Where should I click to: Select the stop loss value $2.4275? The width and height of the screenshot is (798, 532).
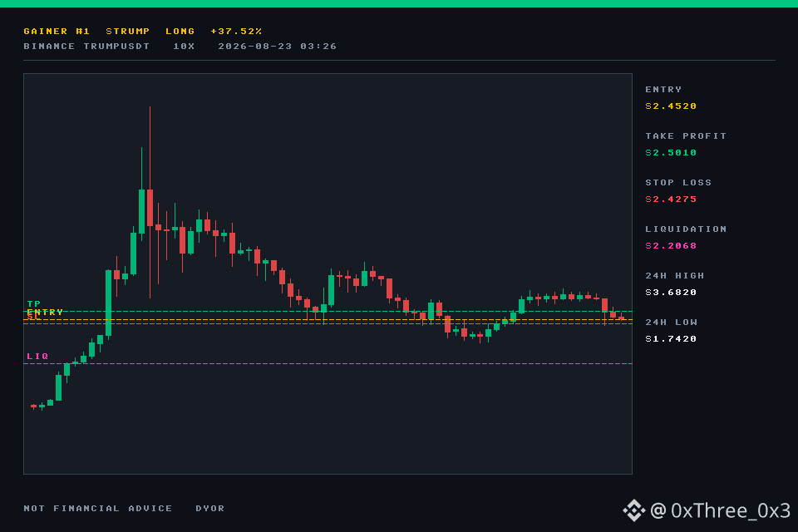click(x=671, y=199)
